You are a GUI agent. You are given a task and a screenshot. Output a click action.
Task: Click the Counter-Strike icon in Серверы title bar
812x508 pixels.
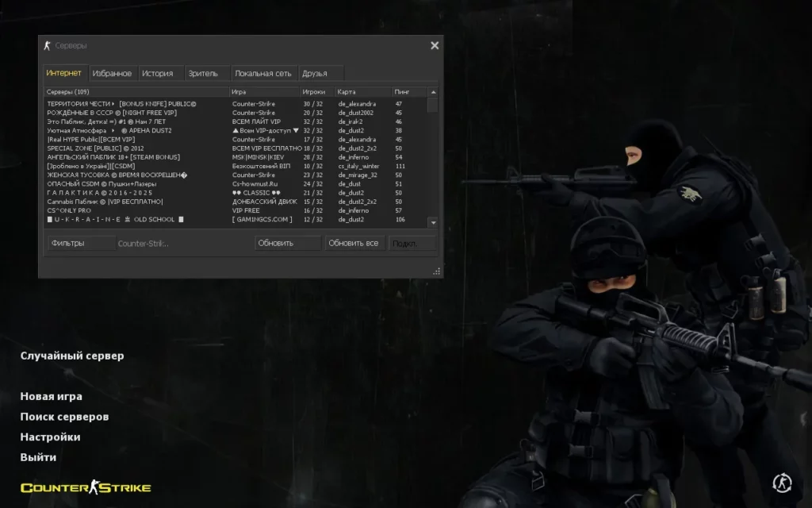click(x=48, y=46)
